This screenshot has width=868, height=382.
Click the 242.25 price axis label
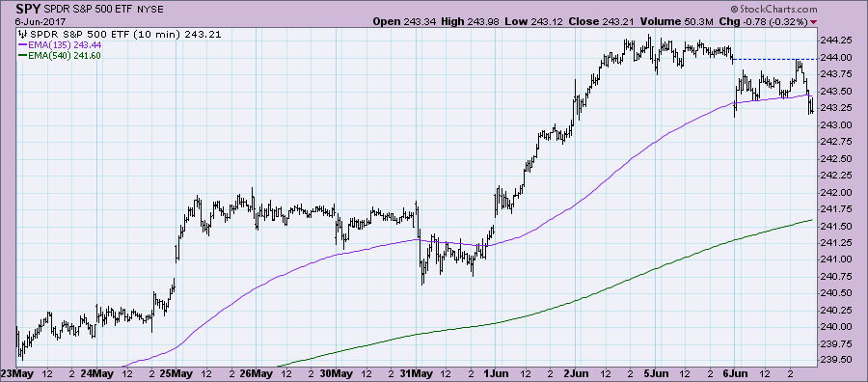point(836,176)
